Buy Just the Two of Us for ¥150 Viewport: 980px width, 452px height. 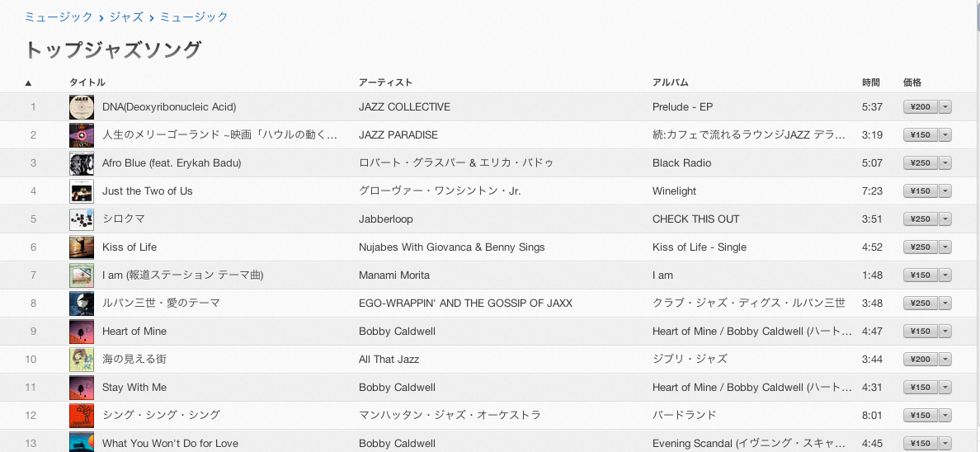tap(921, 191)
